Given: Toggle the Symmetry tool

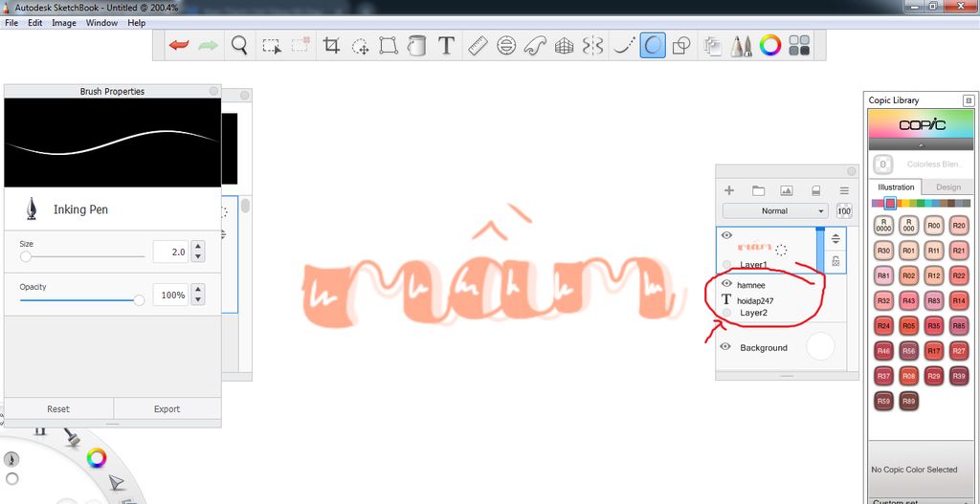Looking at the screenshot, I should coord(593,46).
